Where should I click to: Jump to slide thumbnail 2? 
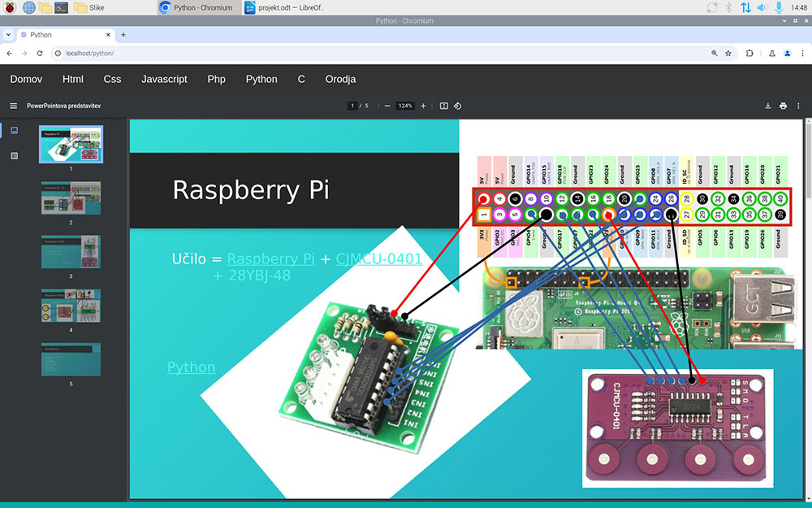tap(71, 198)
